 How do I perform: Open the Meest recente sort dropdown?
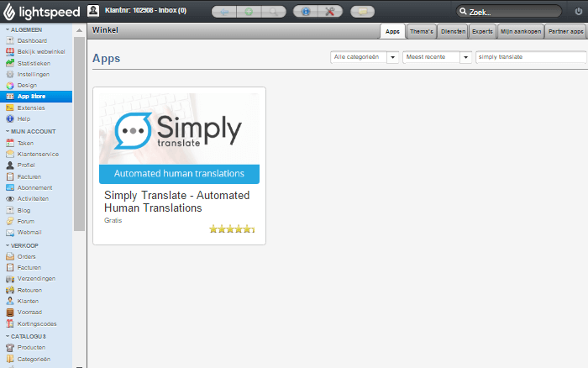point(437,57)
